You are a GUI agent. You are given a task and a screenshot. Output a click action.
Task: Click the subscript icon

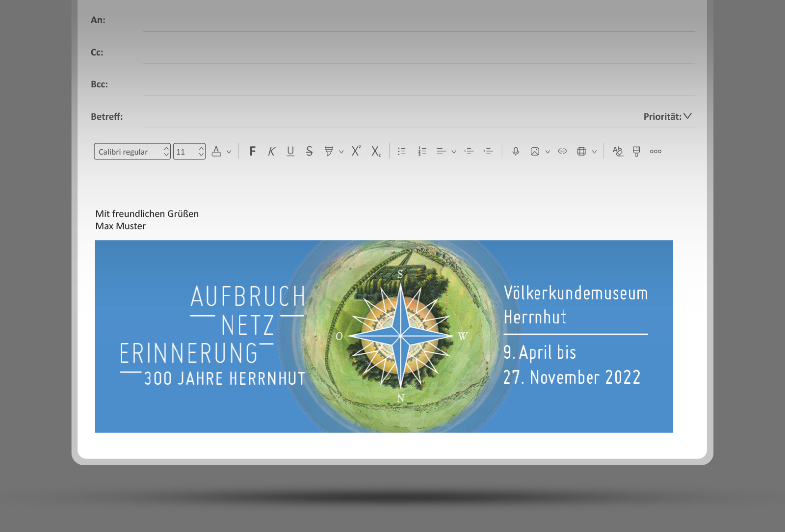376,152
